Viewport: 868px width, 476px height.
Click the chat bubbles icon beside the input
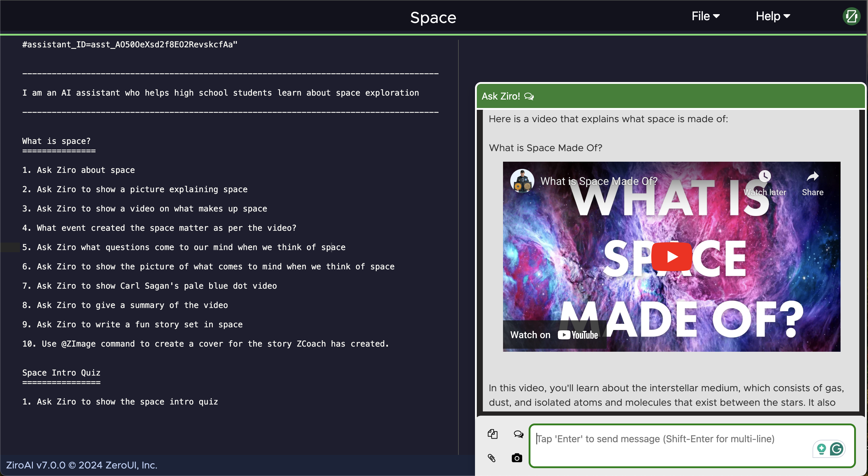tap(518, 434)
